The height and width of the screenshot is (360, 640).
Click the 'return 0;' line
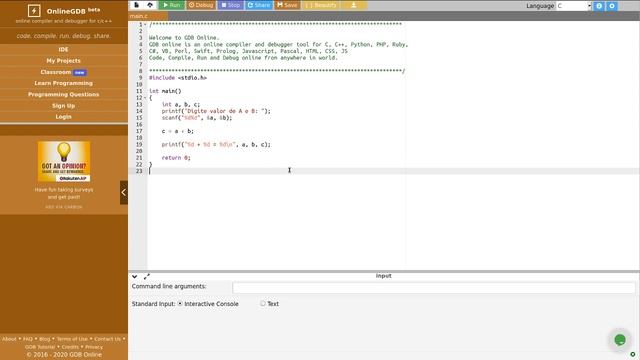point(176,158)
